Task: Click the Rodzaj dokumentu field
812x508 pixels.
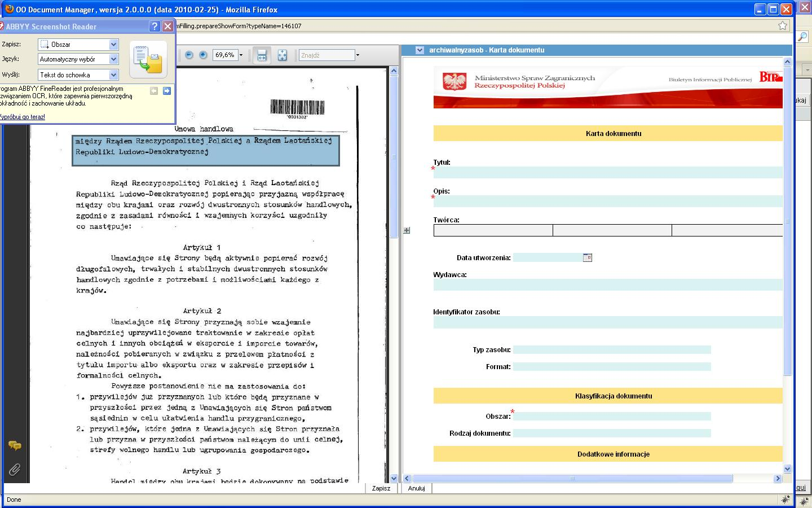Action: (x=612, y=433)
